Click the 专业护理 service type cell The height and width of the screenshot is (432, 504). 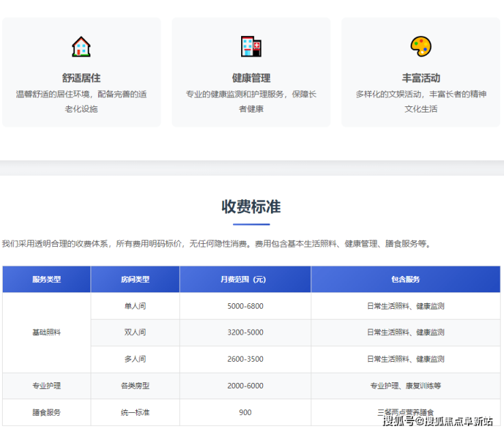[x=46, y=386]
